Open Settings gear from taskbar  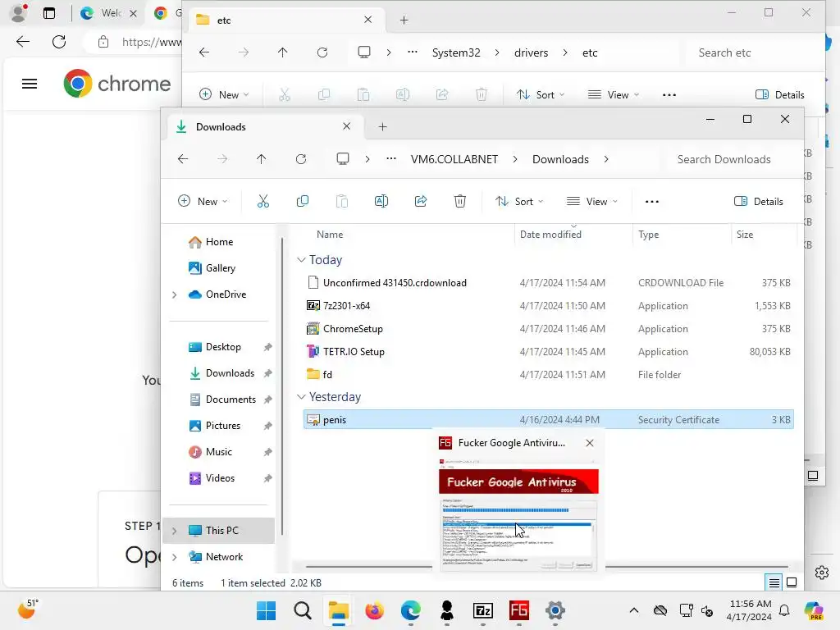coord(555,610)
